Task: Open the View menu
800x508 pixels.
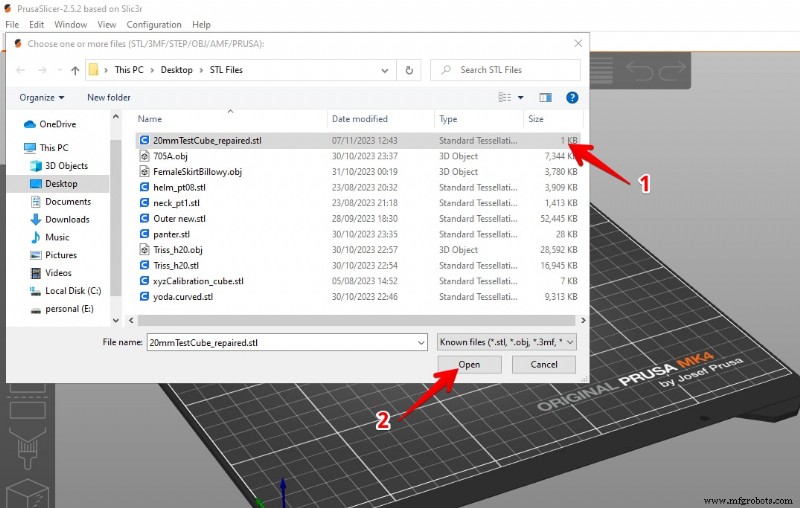Action: point(107,24)
